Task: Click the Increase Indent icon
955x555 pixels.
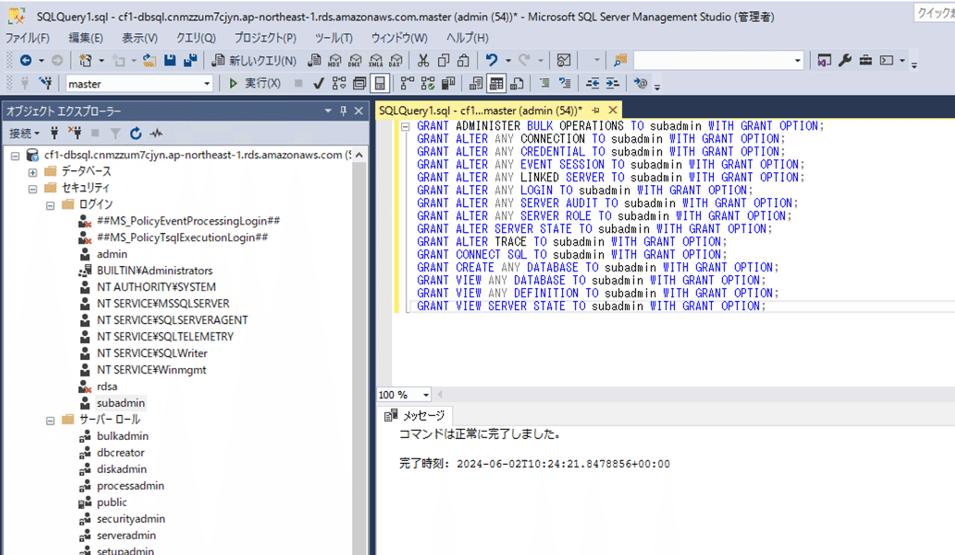Action: pyautogui.click(x=613, y=83)
